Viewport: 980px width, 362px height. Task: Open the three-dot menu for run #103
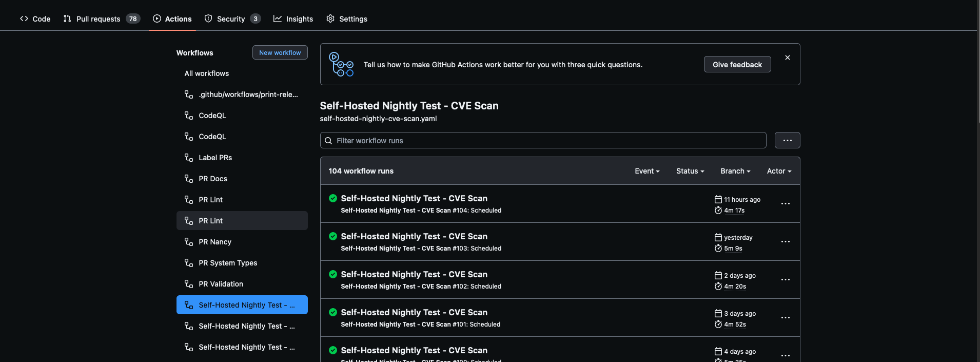[x=785, y=242]
